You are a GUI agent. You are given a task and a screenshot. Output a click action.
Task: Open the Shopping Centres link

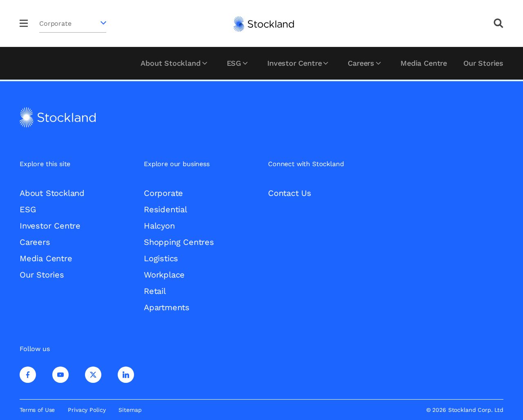(x=179, y=242)
